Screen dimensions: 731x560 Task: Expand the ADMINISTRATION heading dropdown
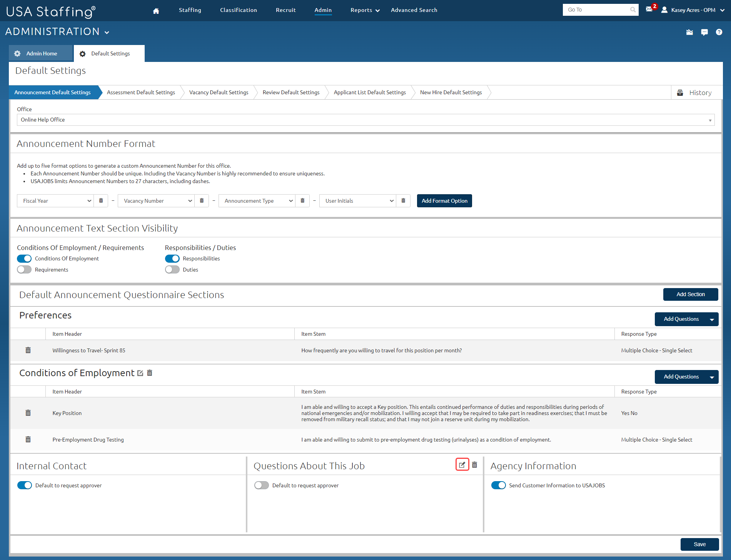point(107,32)
